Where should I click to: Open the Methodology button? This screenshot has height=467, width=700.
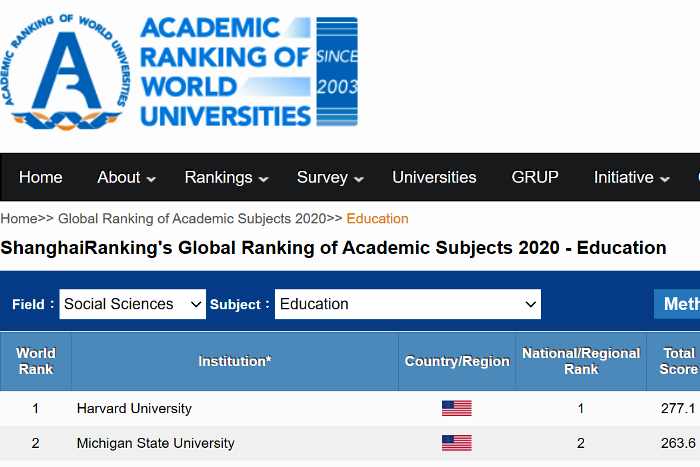pos(677,304)
